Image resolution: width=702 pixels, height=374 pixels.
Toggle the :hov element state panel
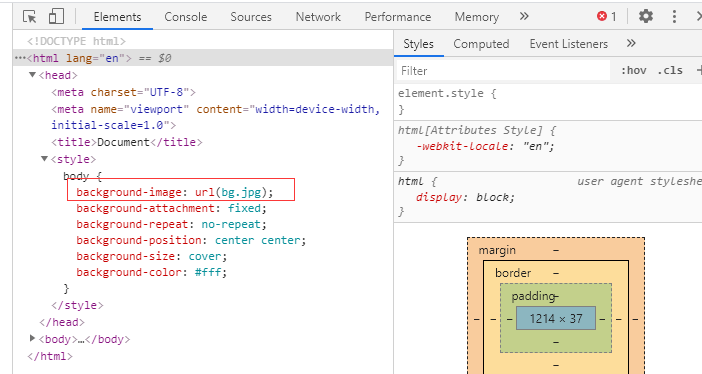tap(634, 70)
